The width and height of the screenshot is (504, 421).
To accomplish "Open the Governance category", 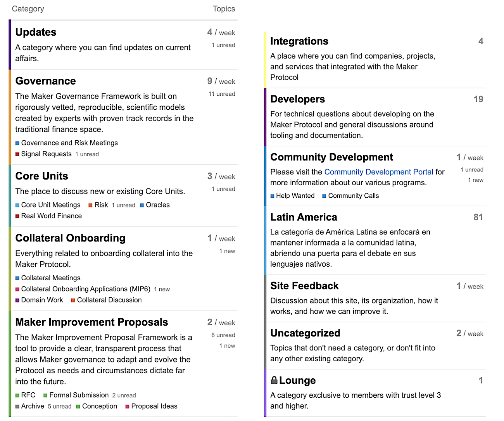I will click(45, 81).
